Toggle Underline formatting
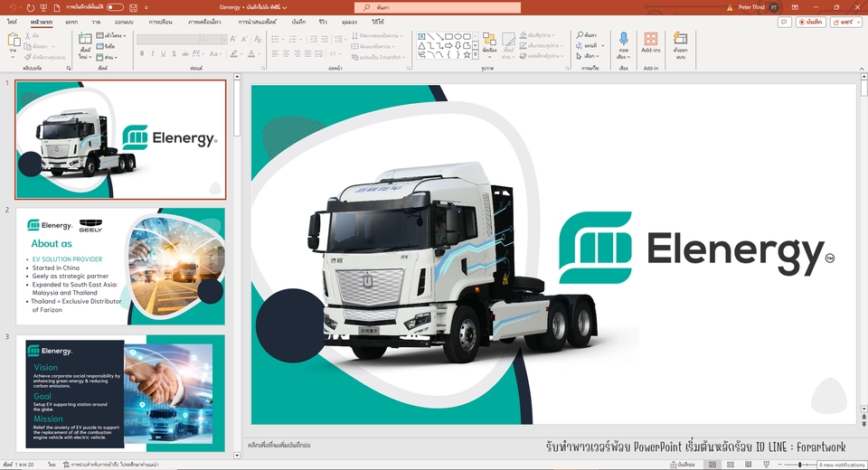 coord(164,53)
